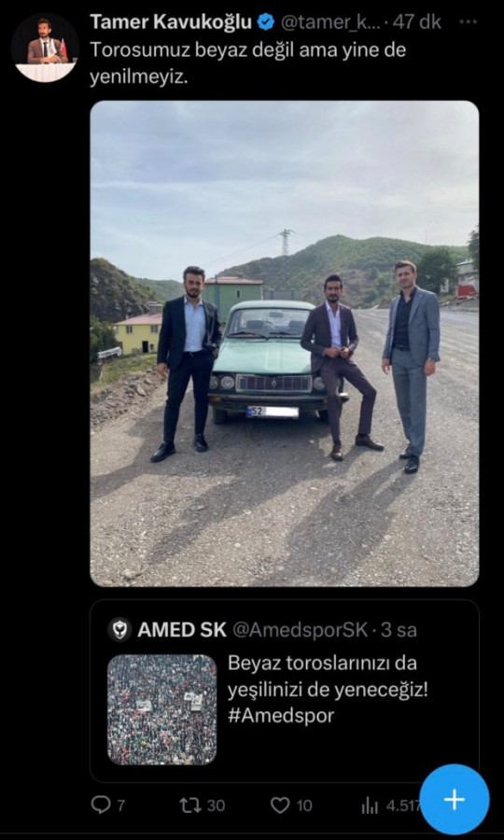Click the blue verified badge
Image resolution: width=504 pixels, height=840 pixels.
pyautogui.click(x=266, y=22)
